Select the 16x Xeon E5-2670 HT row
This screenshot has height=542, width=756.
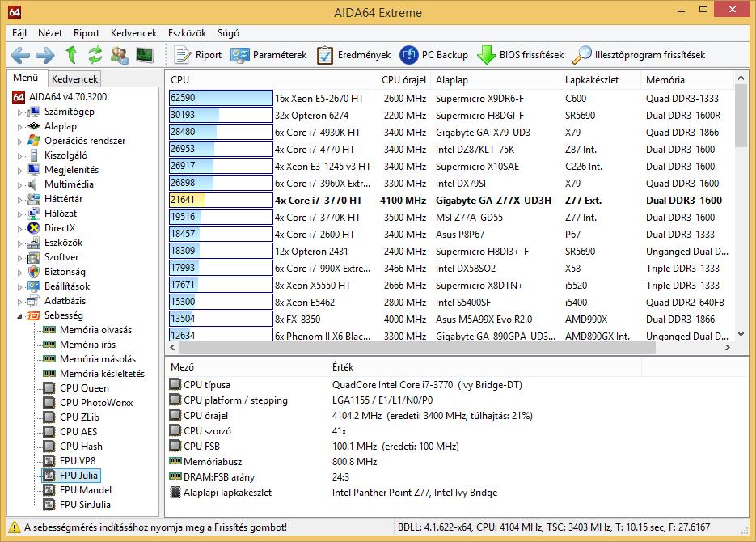(x=451, y=99)
